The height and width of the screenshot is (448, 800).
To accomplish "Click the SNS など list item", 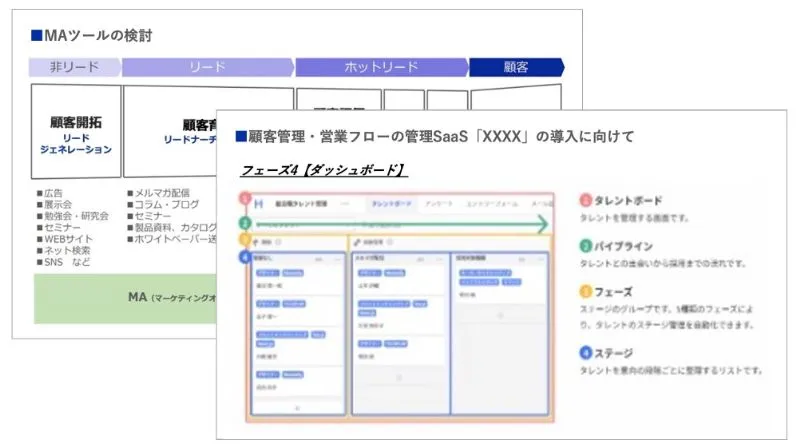I will 63,262.
